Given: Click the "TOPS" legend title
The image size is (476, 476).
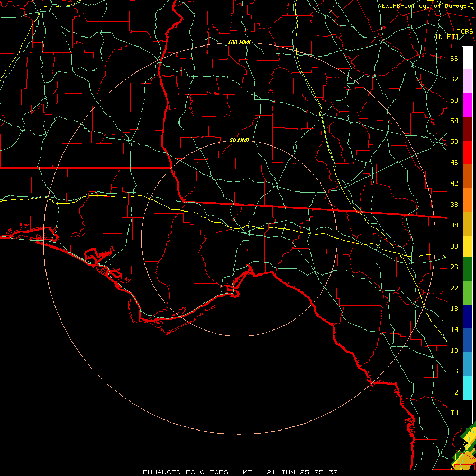Looking at the screenshot, I should pos(465,32).
